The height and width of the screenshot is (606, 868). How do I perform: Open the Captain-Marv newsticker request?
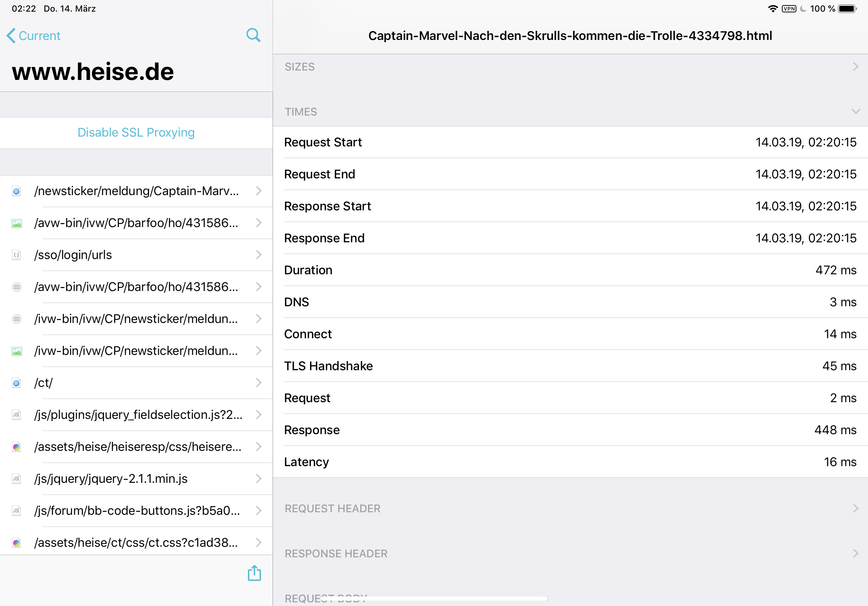tap(136, 191)
